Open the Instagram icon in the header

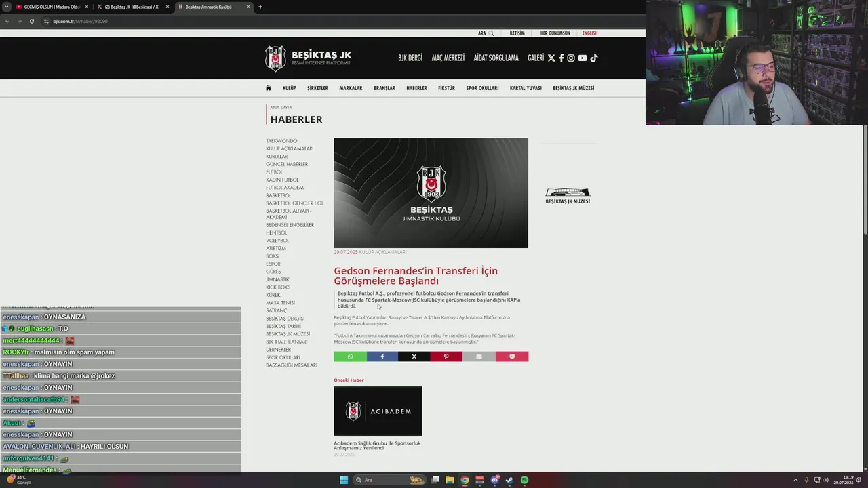point(571,58)
